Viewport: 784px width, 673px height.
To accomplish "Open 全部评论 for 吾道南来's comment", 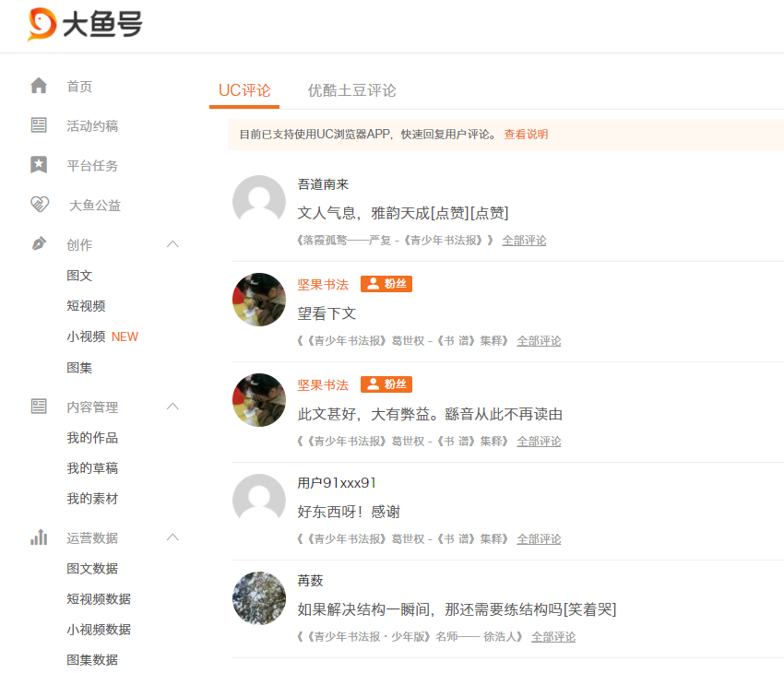I will pos(524,241).
